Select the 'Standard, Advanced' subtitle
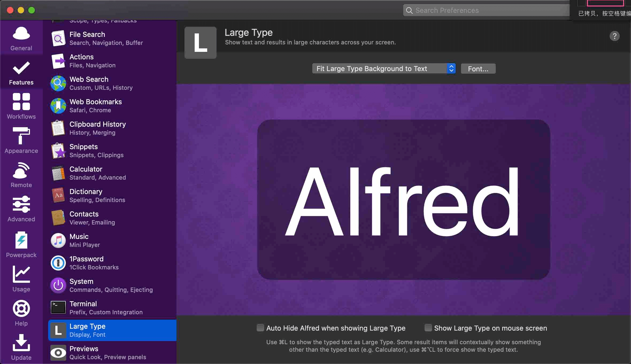Screen dimensions: 631x364 click(98, 178)
